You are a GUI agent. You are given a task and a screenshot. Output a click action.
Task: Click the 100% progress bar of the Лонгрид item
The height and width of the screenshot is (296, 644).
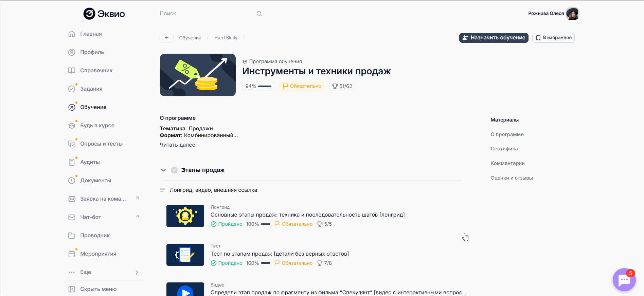266,224
